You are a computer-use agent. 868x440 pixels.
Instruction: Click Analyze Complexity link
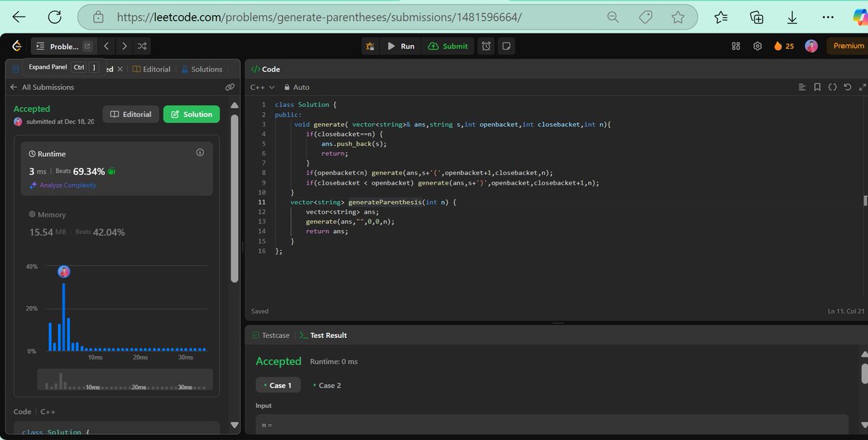(63, 185)
